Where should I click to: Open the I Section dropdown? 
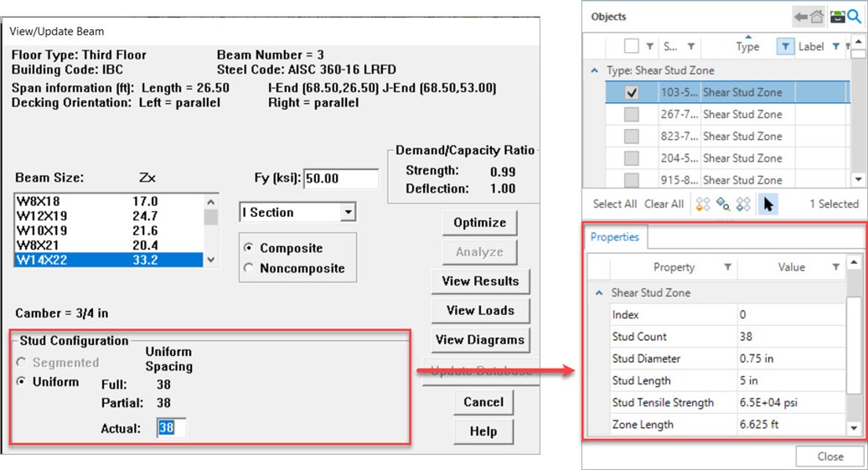[348, 213]
